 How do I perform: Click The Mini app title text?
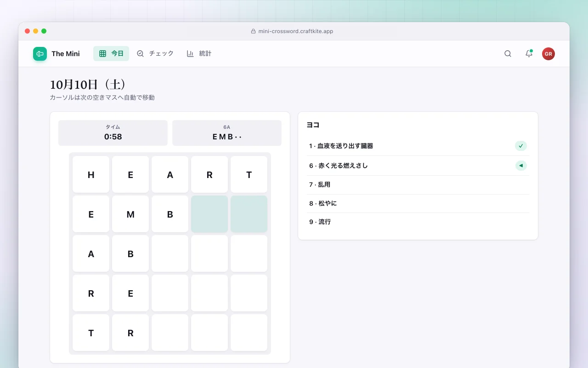click(66, 54)
